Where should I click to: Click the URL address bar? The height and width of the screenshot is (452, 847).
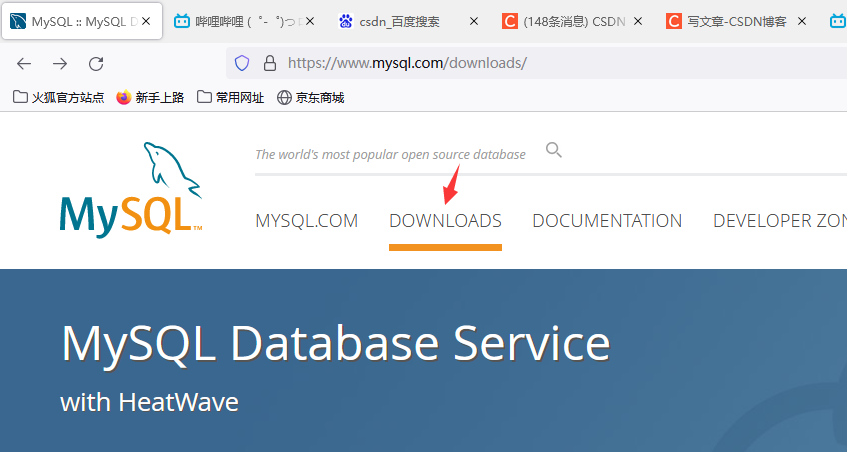click(x=536, y=63)
